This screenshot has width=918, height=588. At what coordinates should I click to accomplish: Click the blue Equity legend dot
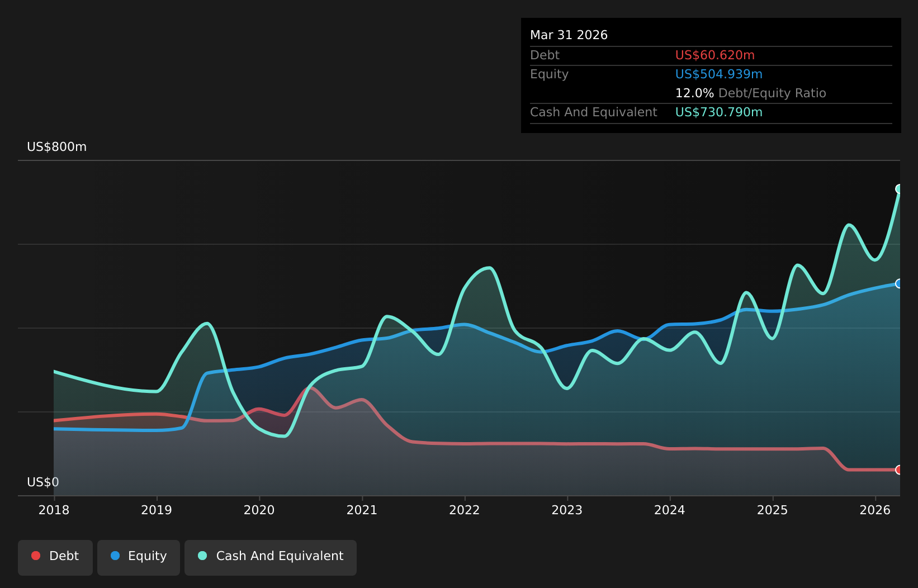point(115,556)
